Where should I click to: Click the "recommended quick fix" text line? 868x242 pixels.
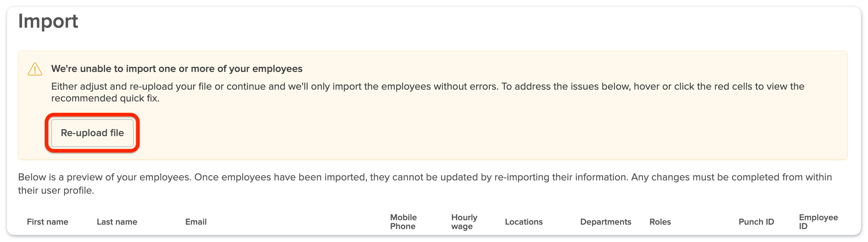[x=105, y=98]
